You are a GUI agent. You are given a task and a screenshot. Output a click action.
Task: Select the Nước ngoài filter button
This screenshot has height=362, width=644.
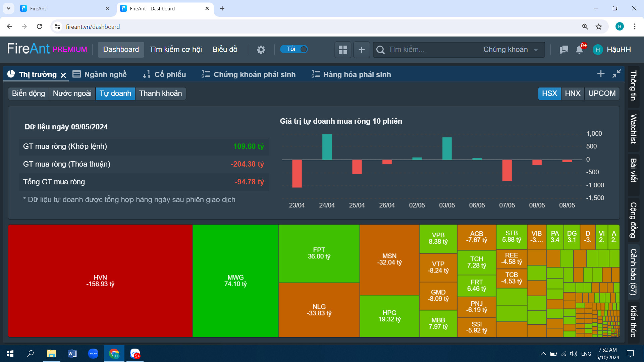tap(72, 93)
